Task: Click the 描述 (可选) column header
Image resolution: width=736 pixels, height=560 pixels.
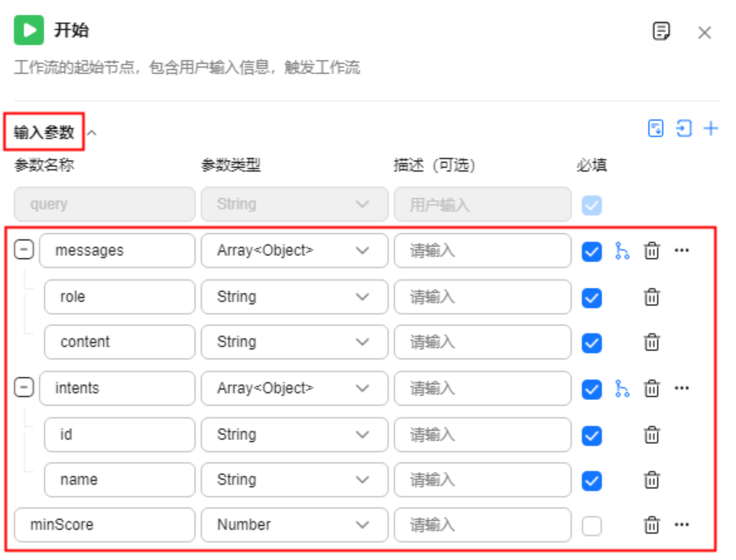Action: (x=434, y=165)
